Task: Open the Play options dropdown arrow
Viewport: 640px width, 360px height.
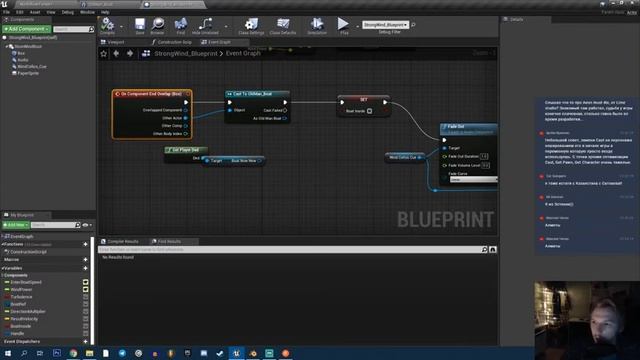Action: pyautogui.click(x=358, y=26)
